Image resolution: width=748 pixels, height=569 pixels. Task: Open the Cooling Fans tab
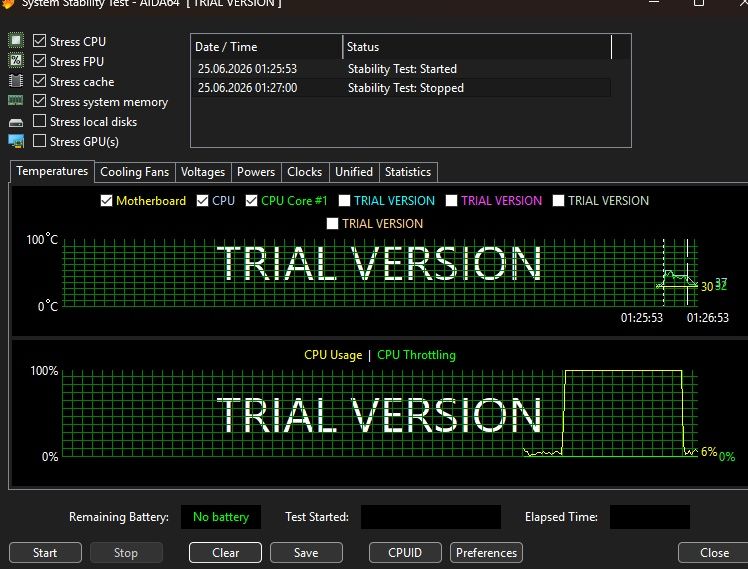click(135, 172)
